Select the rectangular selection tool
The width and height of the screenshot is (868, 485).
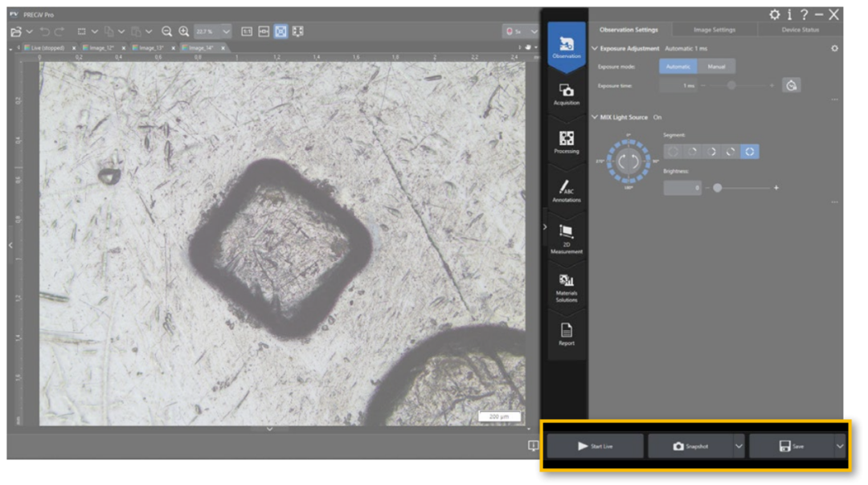click(x=81, y=31)
